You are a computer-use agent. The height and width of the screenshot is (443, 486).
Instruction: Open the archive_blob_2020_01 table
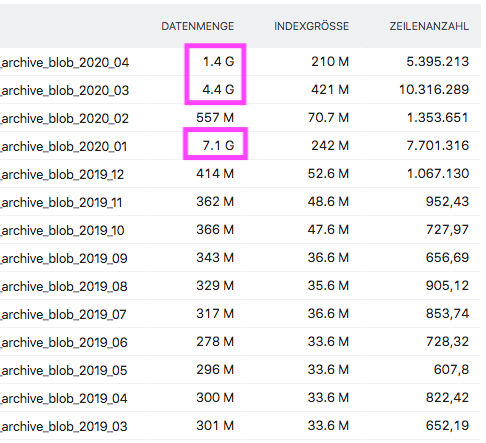click(64, 146)
